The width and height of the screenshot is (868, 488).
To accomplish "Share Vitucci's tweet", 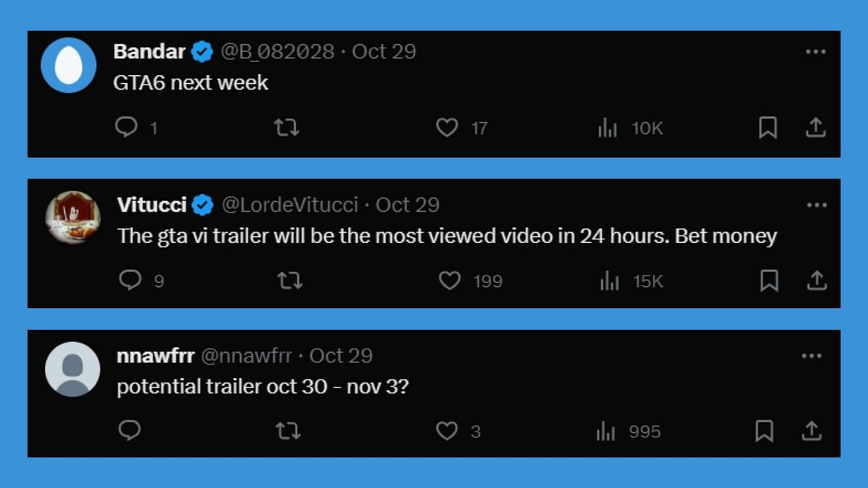I will point(817,281).
